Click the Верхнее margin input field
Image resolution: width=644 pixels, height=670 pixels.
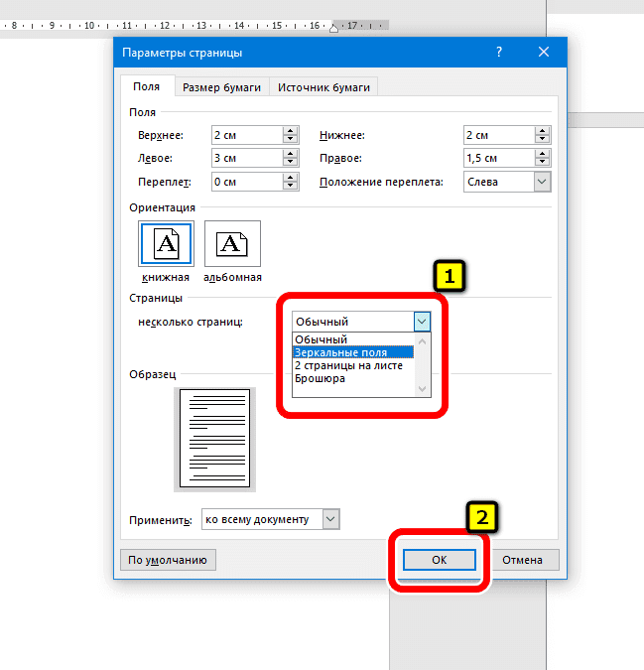pos(244,135)
